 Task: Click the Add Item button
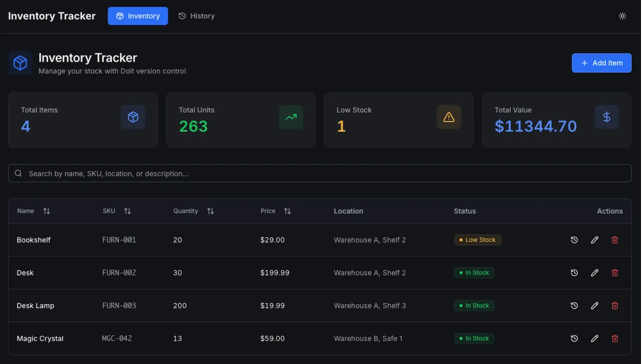point(602,63)
